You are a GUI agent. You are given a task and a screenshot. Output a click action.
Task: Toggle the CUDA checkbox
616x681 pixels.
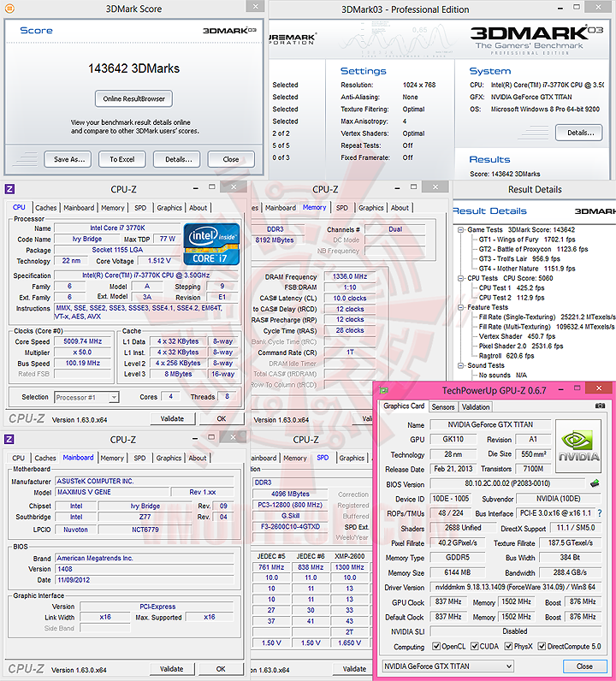click(x=474, y=646)
